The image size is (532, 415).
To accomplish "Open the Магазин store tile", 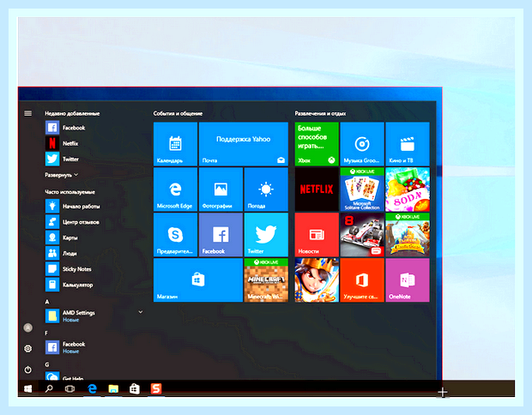I will point(198,280).
